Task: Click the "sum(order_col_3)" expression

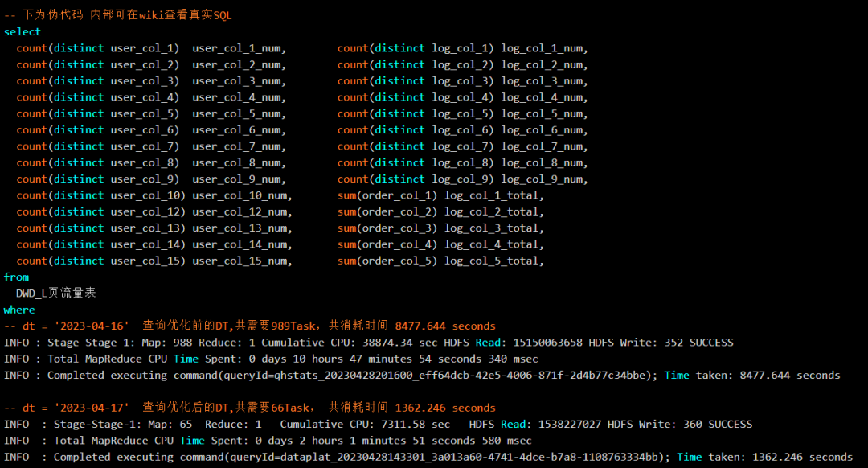Action: point(387,228)
